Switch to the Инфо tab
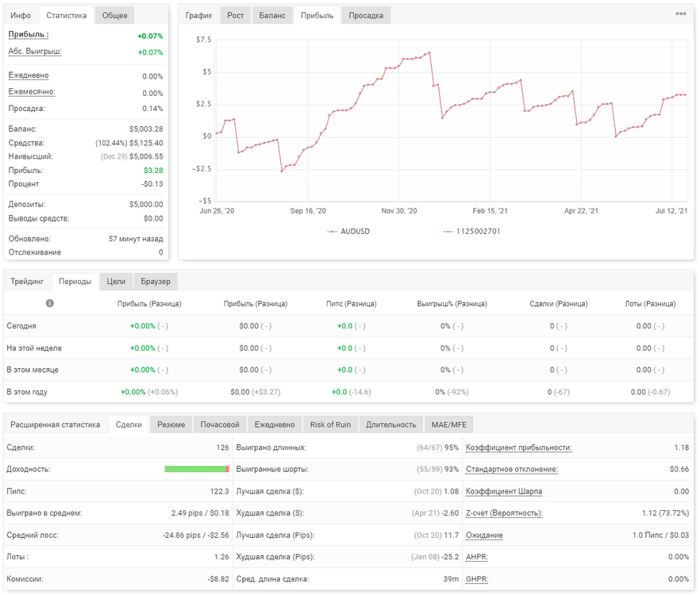This screenshot has height=595, width=700. coord(21,15)
